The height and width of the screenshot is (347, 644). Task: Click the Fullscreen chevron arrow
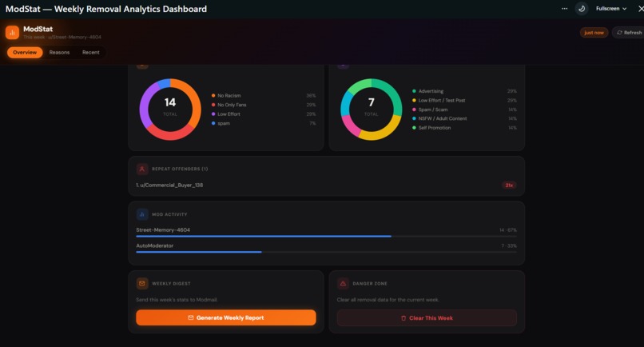click(x=624, y=9)
